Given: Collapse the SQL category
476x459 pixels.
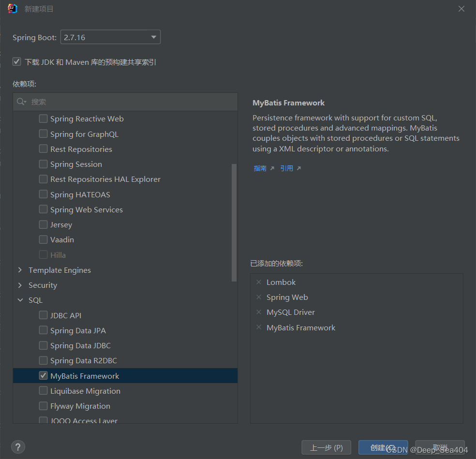Looking at the screenshot, I should coord(20,300).
